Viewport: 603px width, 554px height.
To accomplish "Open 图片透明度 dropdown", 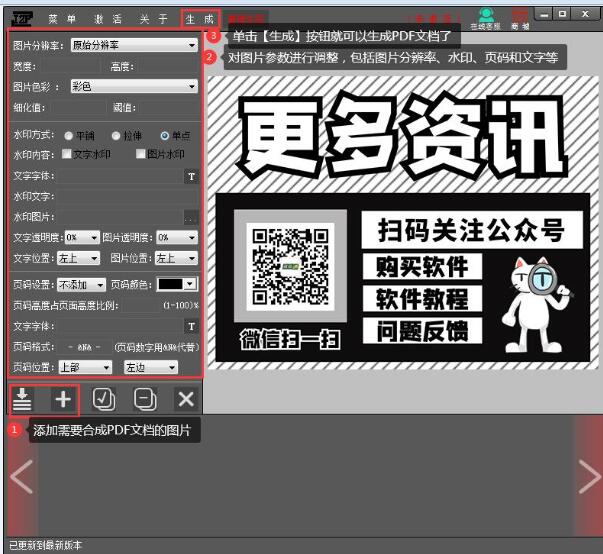I will click(x=177, y=238).
